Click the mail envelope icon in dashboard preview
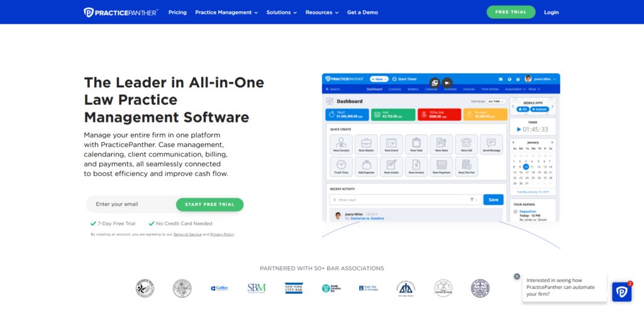 (x=501, y=79)
